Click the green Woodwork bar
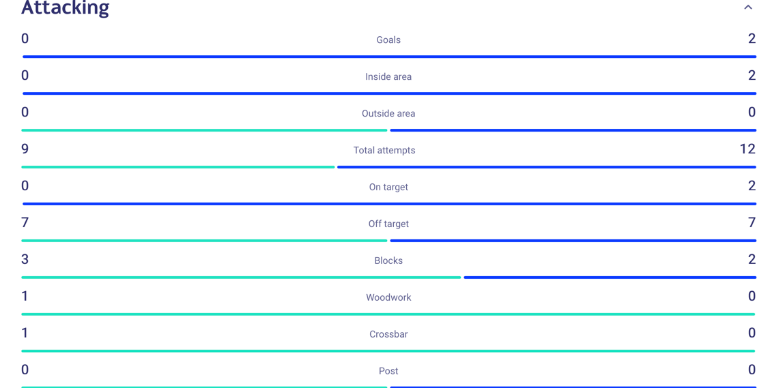Screen dimensions: 770x388 388,314
